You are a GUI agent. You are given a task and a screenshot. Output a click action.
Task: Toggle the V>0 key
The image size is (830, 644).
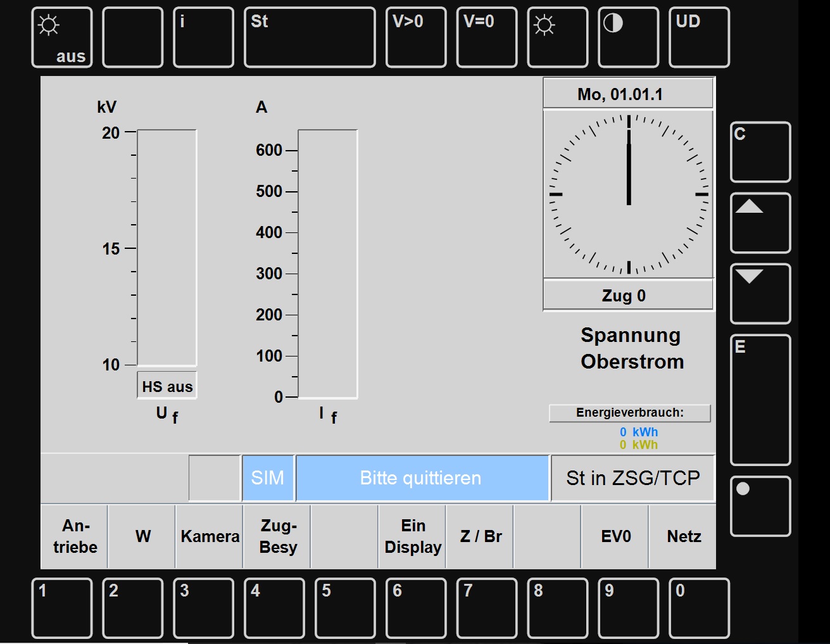(x=415, y=37)
